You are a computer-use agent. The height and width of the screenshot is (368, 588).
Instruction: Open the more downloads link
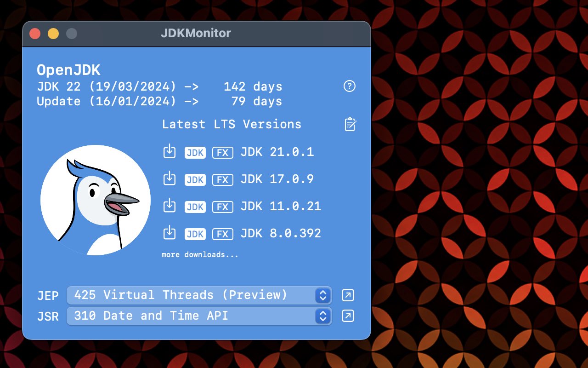pos(200,254)
